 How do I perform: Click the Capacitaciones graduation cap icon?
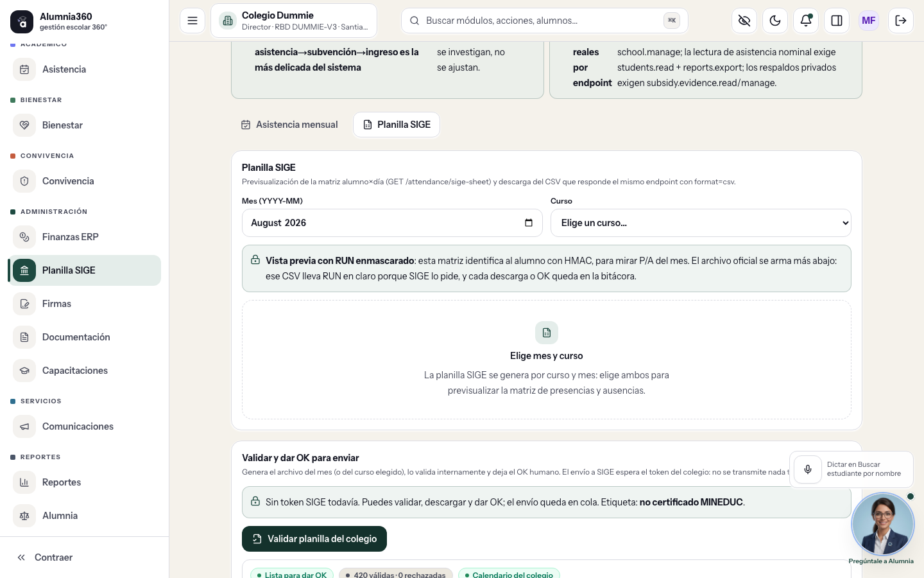pos(24,371)
